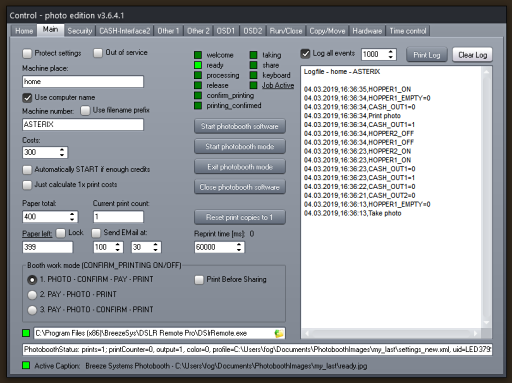This screenshot has height=383, width=512.
Task: Select mode 3 PAY-PHOTO-CONFIRM-PRINT
Action: click(32, 310)
